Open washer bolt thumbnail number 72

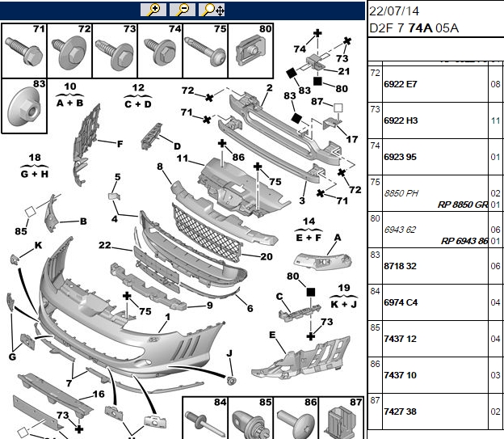(x=69, y=51)
